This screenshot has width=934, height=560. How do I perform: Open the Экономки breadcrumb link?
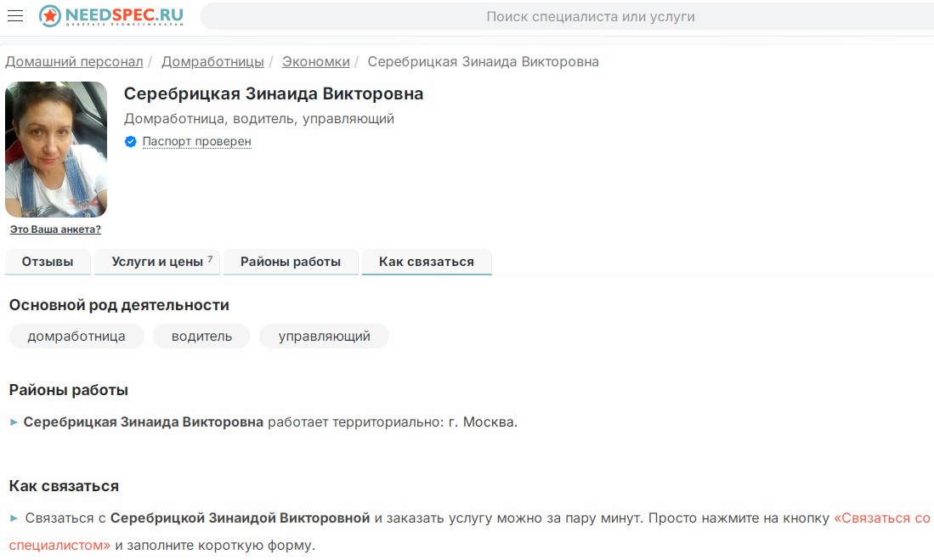pyautogui.click(x=315, y=62)
